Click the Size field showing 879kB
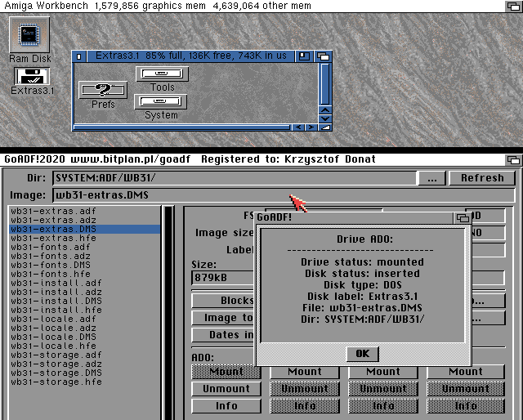 [x=223, y=278]
